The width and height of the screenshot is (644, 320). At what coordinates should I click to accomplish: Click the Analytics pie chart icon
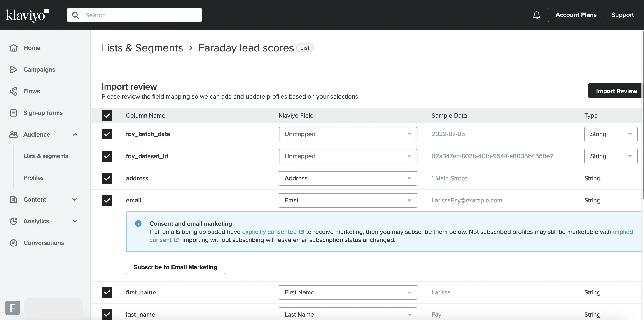tap(14, 221)
